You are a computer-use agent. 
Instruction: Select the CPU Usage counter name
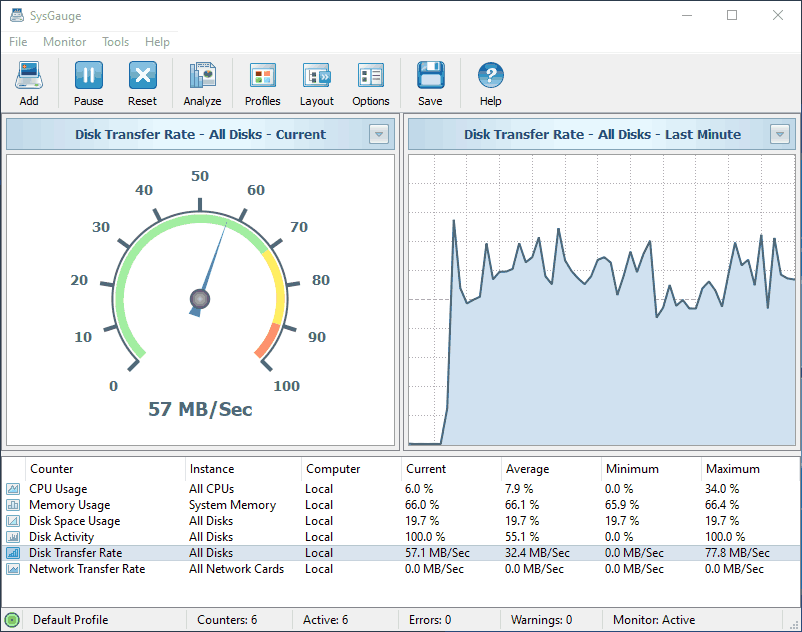58,489
